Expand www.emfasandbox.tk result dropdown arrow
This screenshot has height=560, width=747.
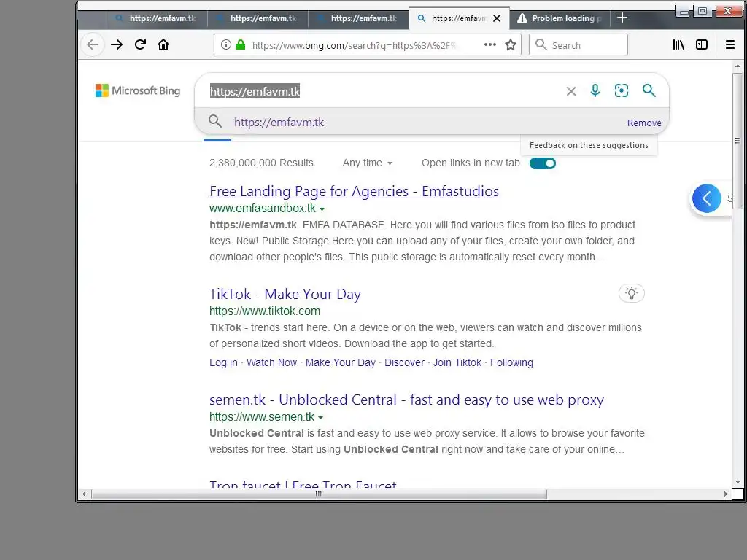[322, 209]
